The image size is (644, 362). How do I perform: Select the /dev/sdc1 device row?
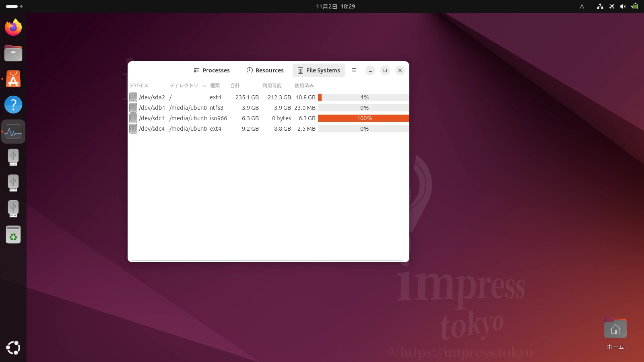pyautogui.click(x=268, y=118)
